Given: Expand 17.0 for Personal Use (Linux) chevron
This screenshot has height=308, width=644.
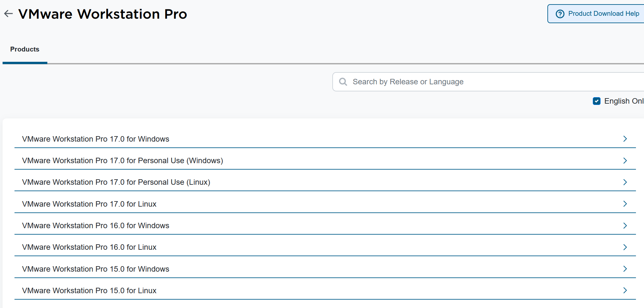Looking at the screenshot, I should coord(625,182).
